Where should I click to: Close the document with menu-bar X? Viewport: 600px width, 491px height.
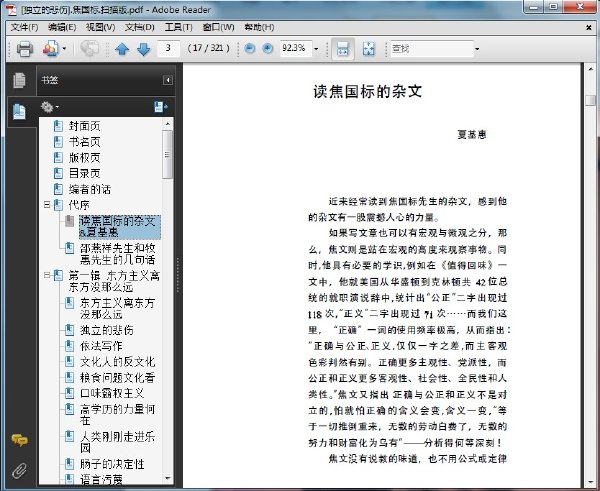pos(589,28)
